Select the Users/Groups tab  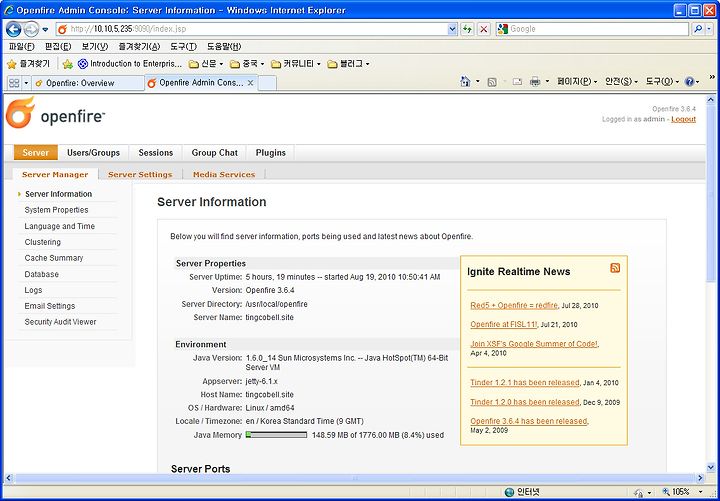coord(93,152)
